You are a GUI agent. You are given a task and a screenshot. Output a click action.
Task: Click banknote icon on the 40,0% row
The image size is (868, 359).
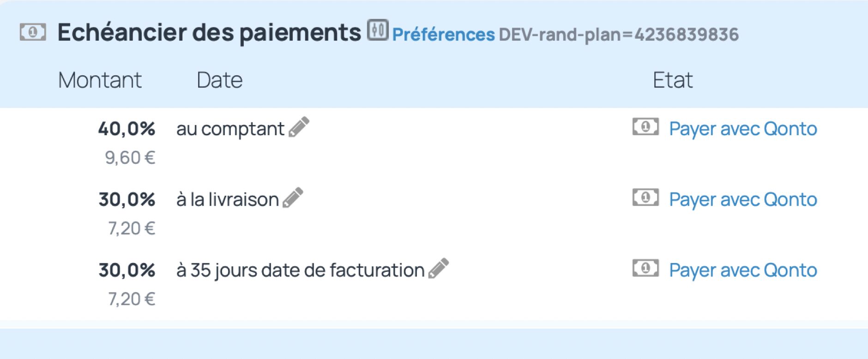[x=645, y=126]
